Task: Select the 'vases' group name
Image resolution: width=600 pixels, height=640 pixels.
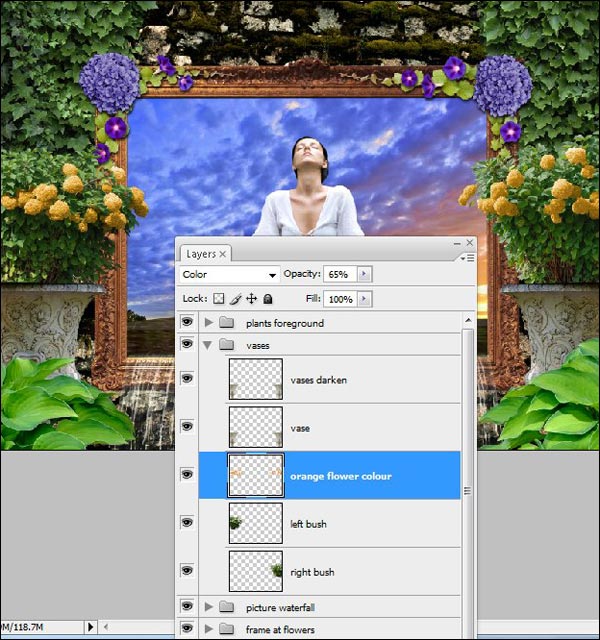Action: (x=258, y=346)
